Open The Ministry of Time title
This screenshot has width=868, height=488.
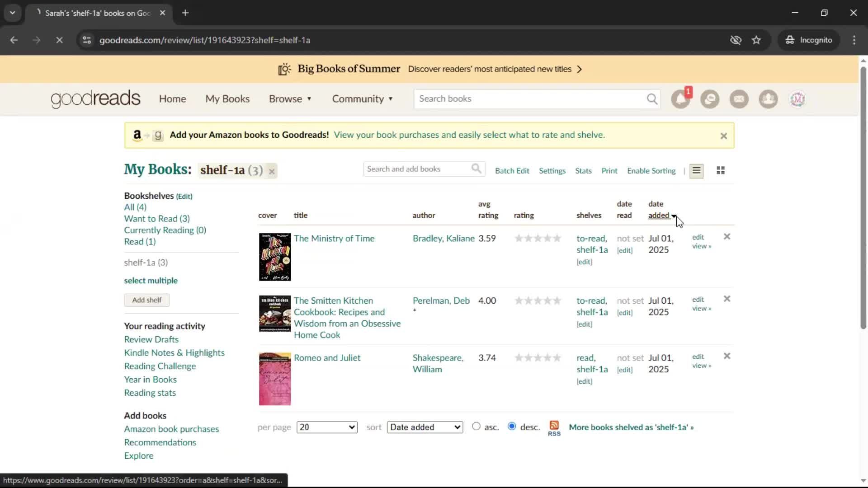click(334, 239)
